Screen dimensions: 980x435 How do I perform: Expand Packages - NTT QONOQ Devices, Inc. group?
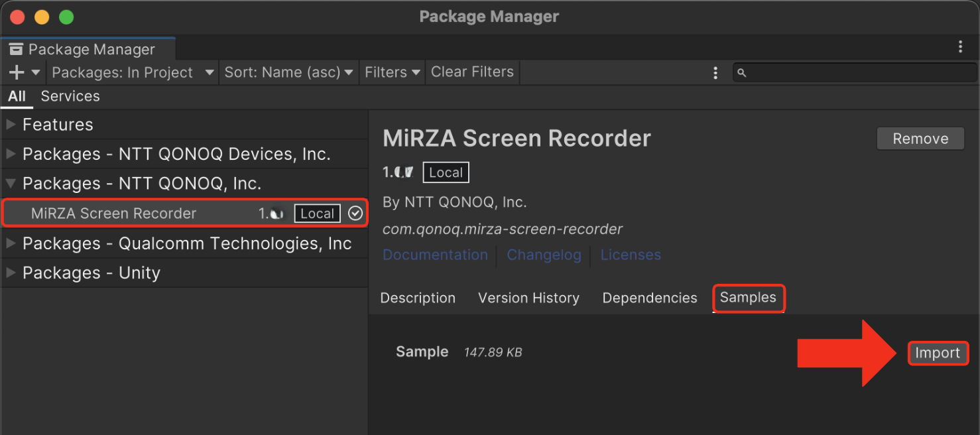[11, 154]
